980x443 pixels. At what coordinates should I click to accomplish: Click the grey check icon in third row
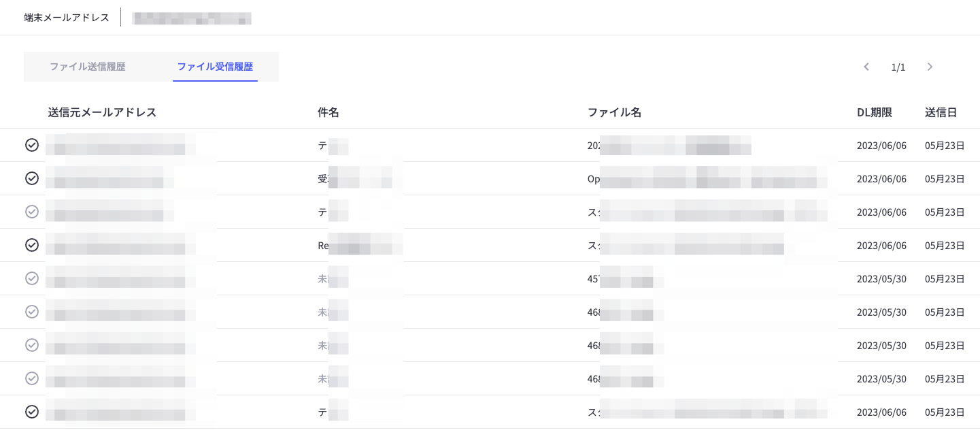pyautogui.click(x=32, y=212)
